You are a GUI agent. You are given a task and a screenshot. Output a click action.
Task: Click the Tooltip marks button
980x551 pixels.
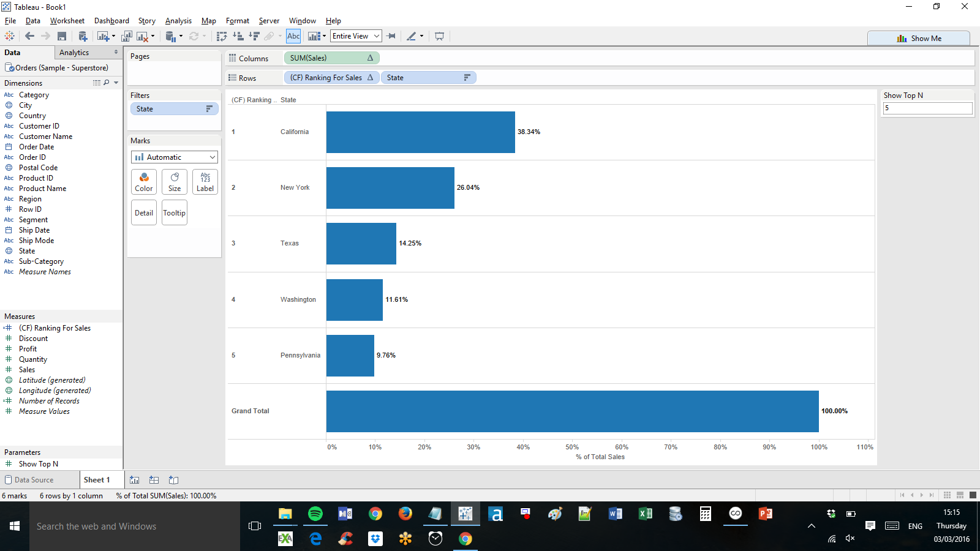175,213
